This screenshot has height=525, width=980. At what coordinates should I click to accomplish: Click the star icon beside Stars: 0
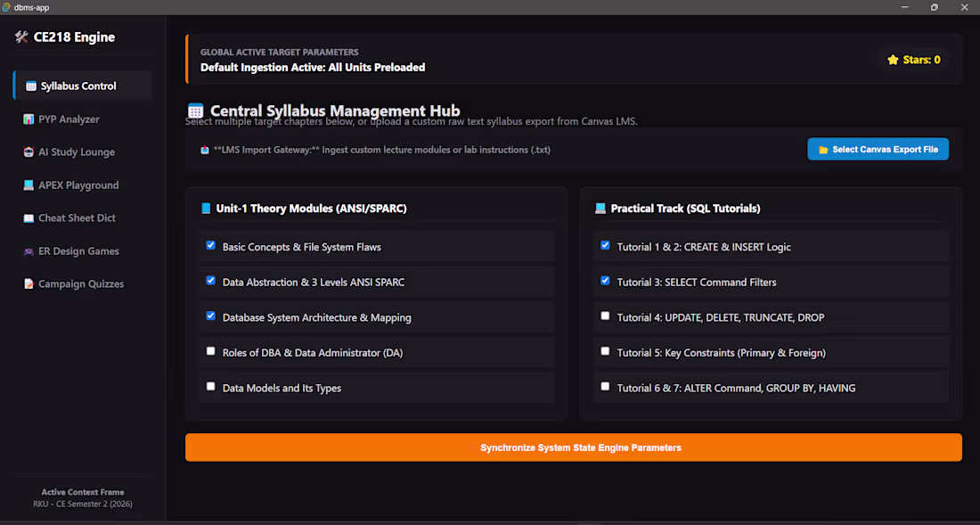pyautogui.click(x=893, y=60)
